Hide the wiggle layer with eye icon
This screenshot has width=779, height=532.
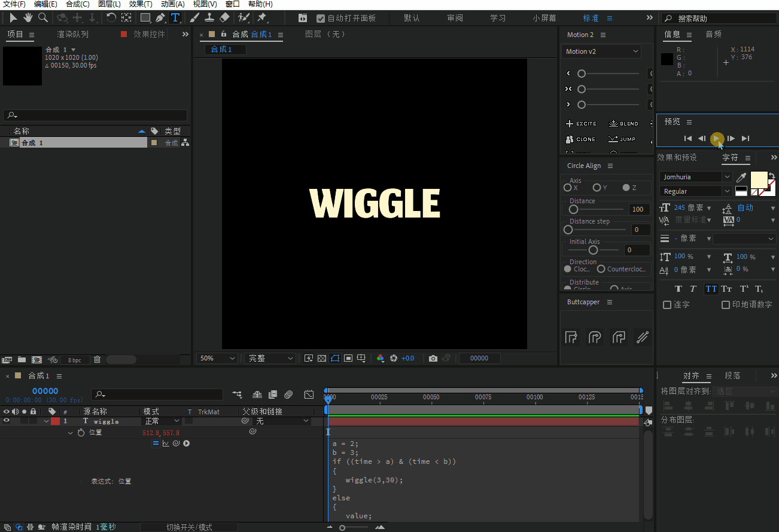pos(7,421)
